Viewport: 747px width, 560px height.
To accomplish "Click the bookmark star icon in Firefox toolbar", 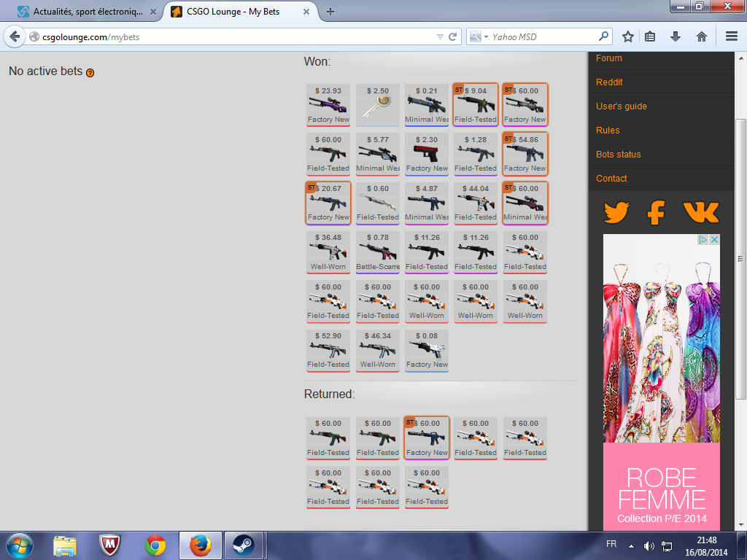I will coord(627,36).
